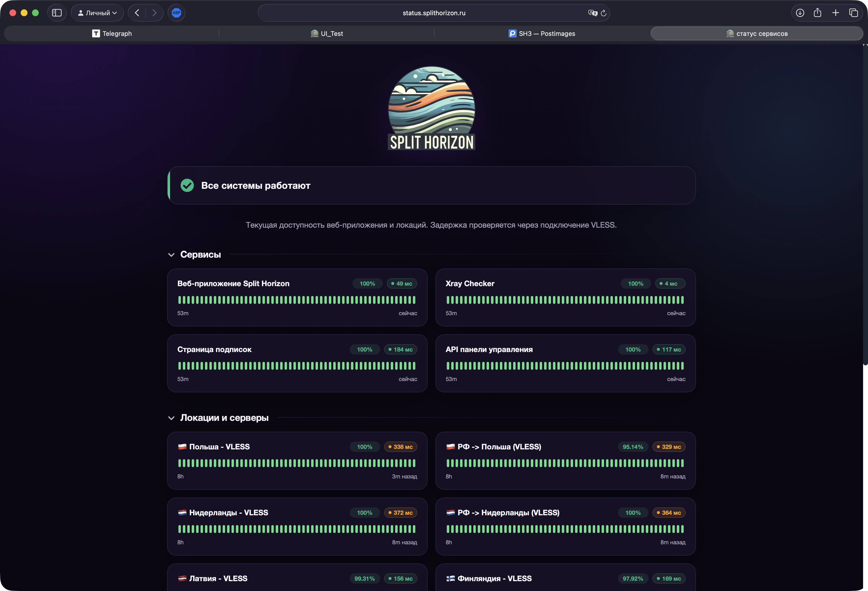Click the Латвия - VLESS server title
Image resolution: width=868 pixels, height=591 pixels.
point(218,578)
